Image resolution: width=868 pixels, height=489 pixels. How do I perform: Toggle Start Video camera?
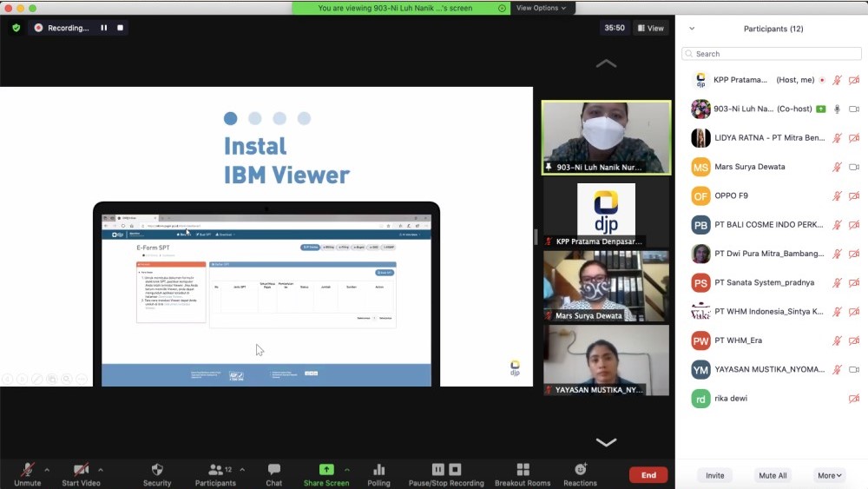click(81, 470)
